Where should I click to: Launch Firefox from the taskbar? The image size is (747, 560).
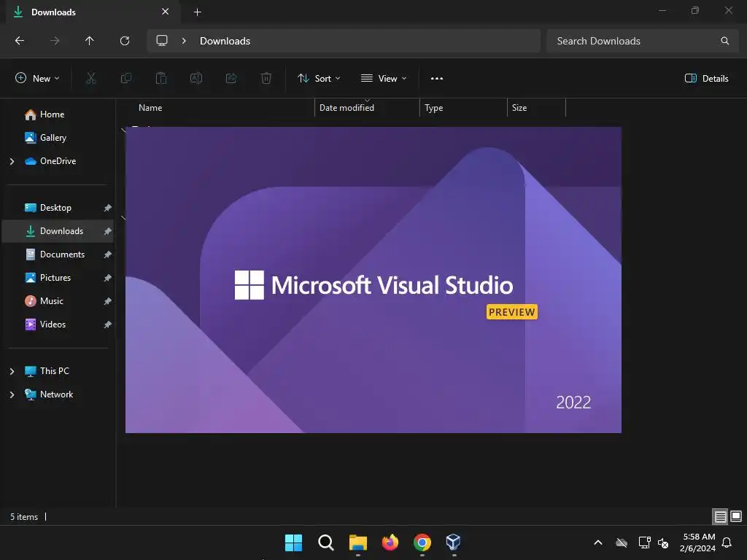click(x=390, y=542)
